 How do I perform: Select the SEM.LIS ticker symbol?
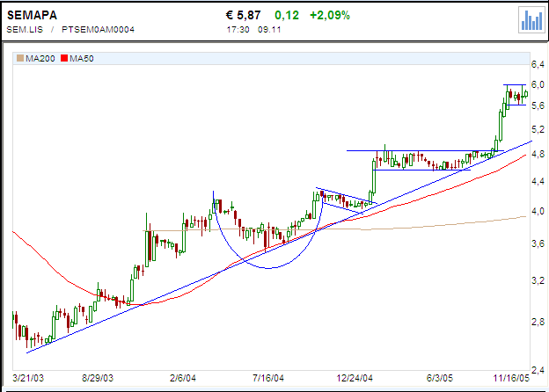pos(25,30)
